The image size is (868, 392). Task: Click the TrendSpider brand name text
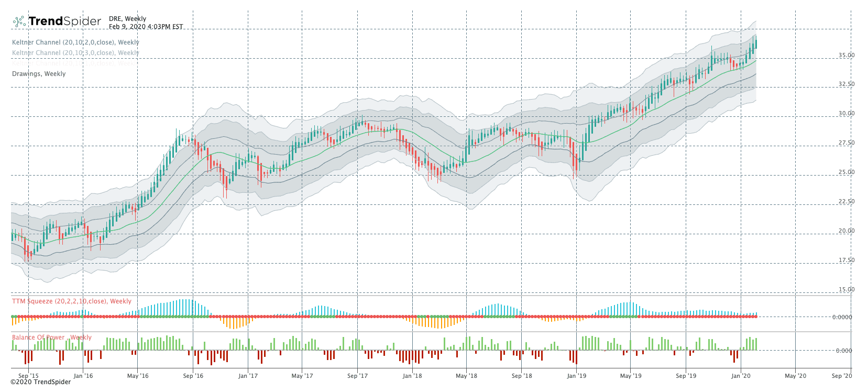(64, 21)
